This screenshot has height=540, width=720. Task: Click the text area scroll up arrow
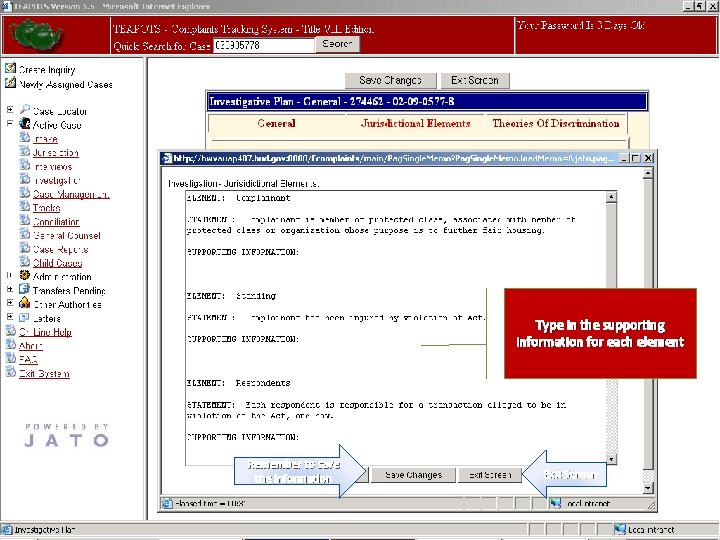point(611,197)
